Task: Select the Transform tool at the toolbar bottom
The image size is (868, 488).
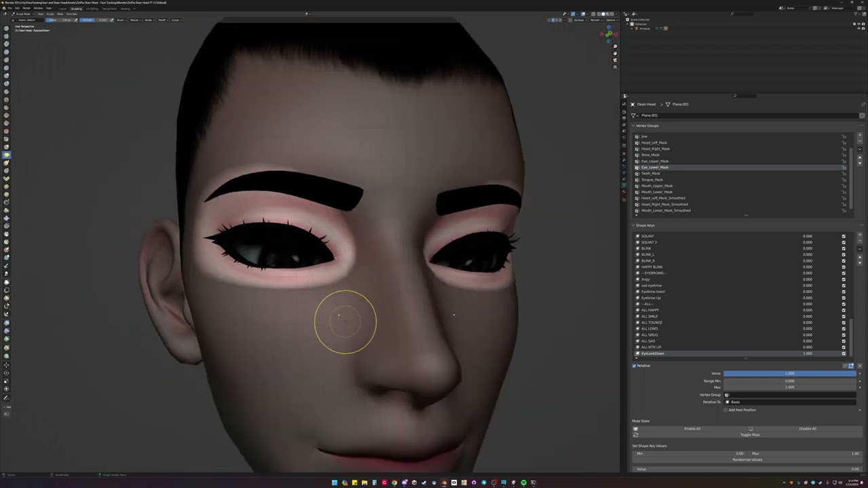Action: (x=6, y=388)
